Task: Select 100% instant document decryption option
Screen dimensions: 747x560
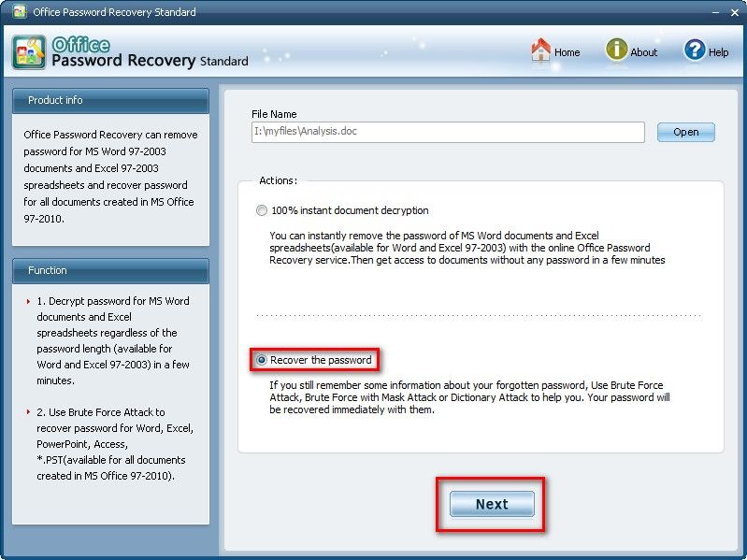Action: coord(262,211)
